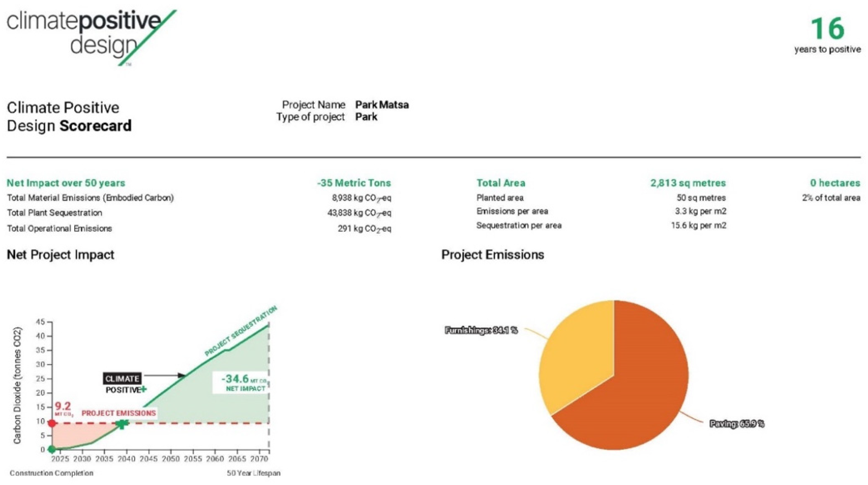Click the -34.6 net impact callout box
Screen dimensions: 868x485
[x=240, y=383]
